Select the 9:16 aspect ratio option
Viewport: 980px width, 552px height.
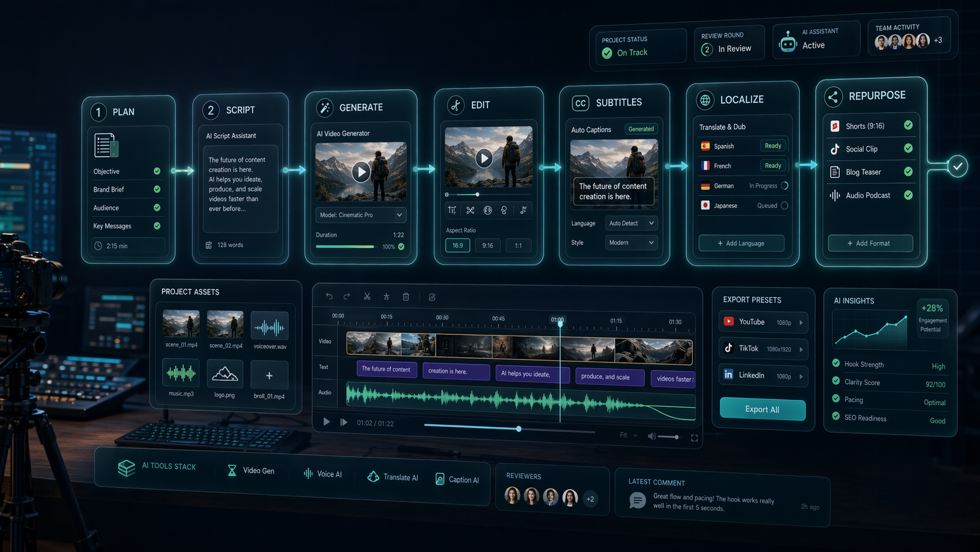[x=488, y=245]
